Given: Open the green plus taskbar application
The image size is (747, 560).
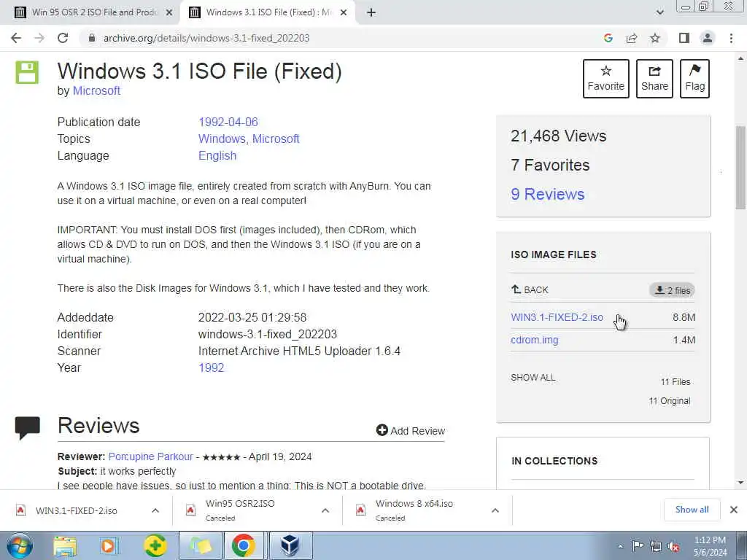Looking at the screenshot, I should (x=155, y=545).
